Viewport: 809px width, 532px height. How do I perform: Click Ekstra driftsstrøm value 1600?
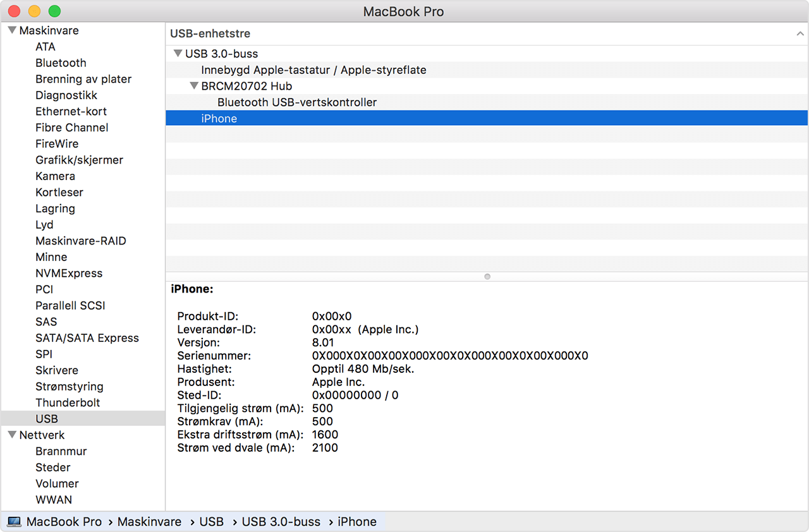point(325,435)
